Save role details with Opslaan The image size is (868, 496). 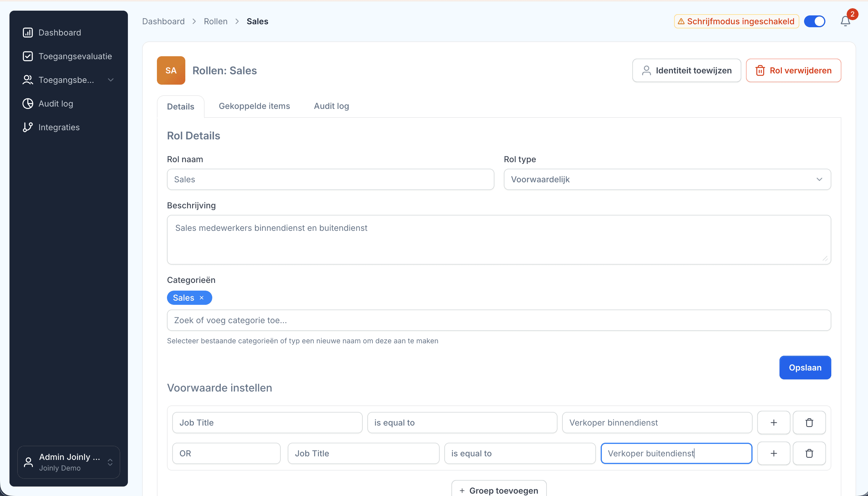point(805,368)
